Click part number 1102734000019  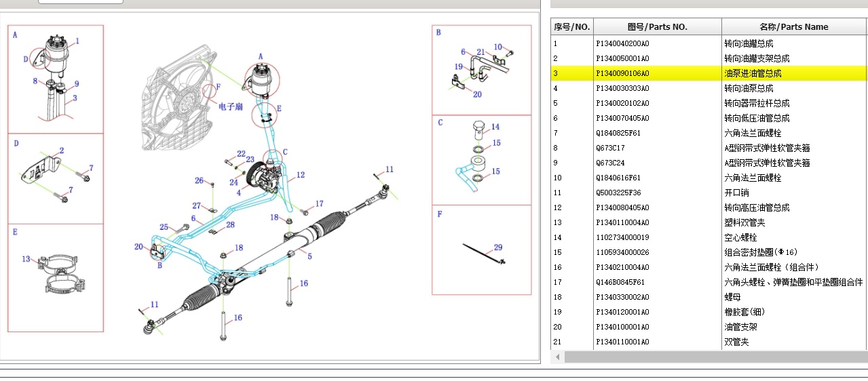coord(622,237)
